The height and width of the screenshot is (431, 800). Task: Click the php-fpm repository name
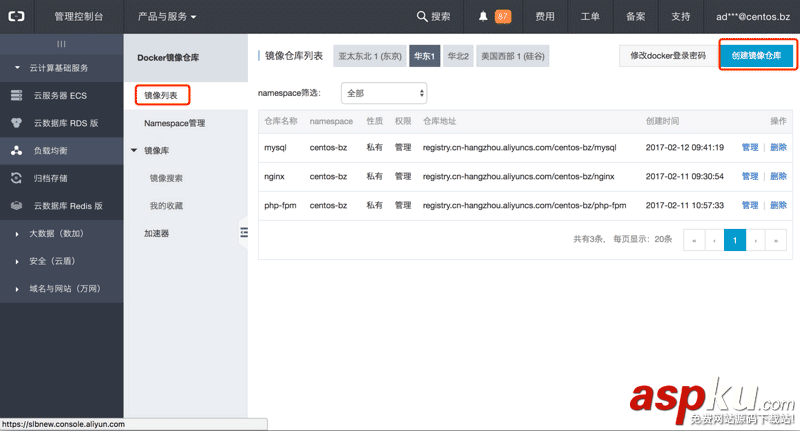[x=280, y=206]
